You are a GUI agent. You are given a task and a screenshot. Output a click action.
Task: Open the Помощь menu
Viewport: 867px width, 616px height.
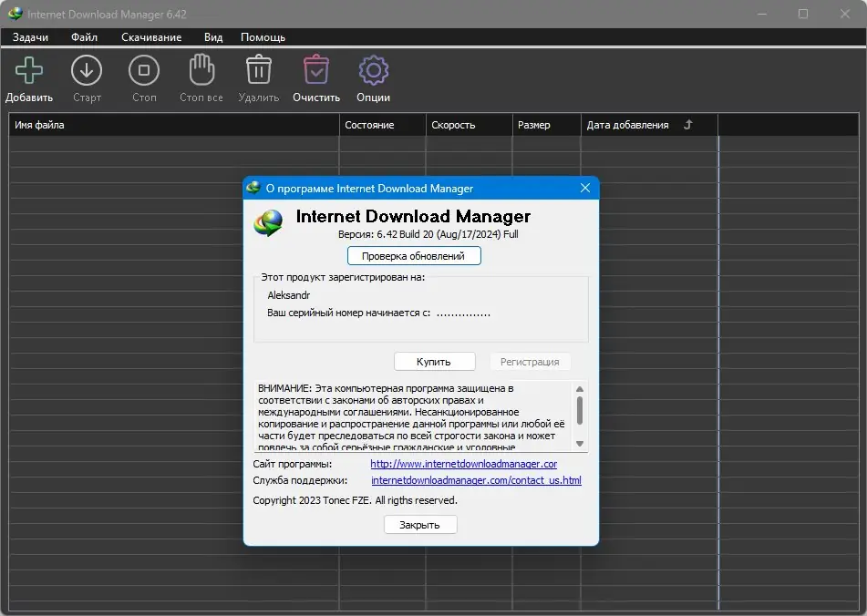263,37
